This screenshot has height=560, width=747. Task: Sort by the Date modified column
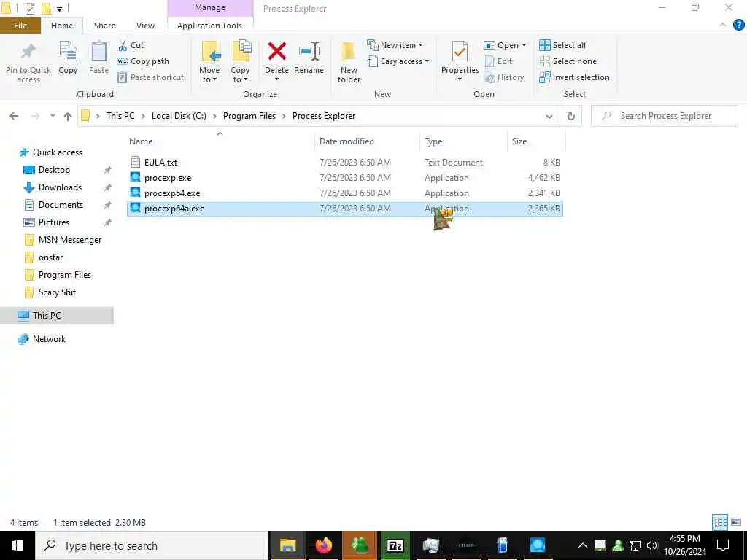tap(367, 141)
